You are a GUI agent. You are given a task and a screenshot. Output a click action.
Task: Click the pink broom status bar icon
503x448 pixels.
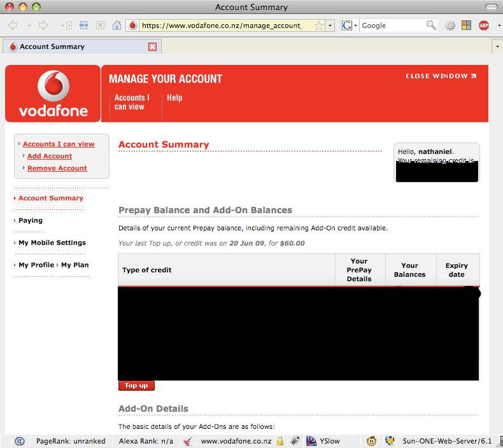click(188, 441)
